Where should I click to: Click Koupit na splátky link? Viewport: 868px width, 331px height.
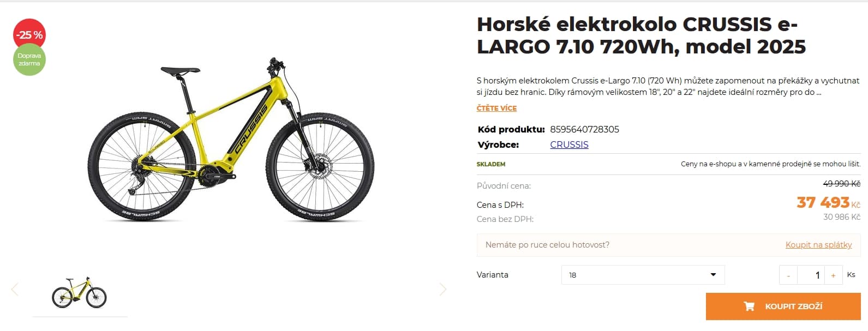coord(818,245)
